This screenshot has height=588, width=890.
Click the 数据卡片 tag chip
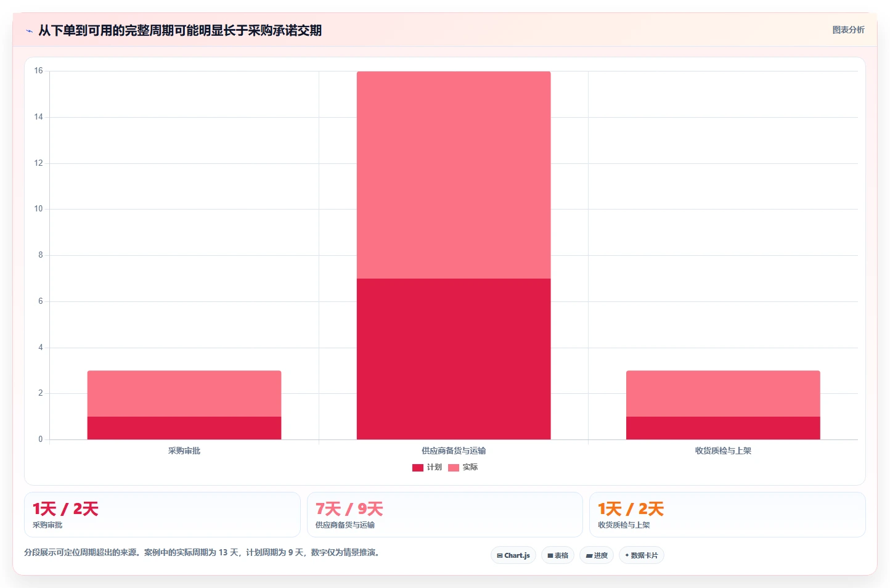[642, 555]
